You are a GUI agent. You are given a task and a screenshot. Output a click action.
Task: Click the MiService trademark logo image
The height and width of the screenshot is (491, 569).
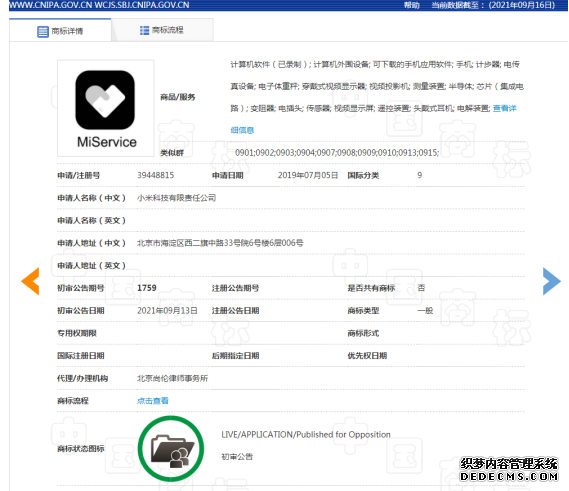tap(106, 108)
